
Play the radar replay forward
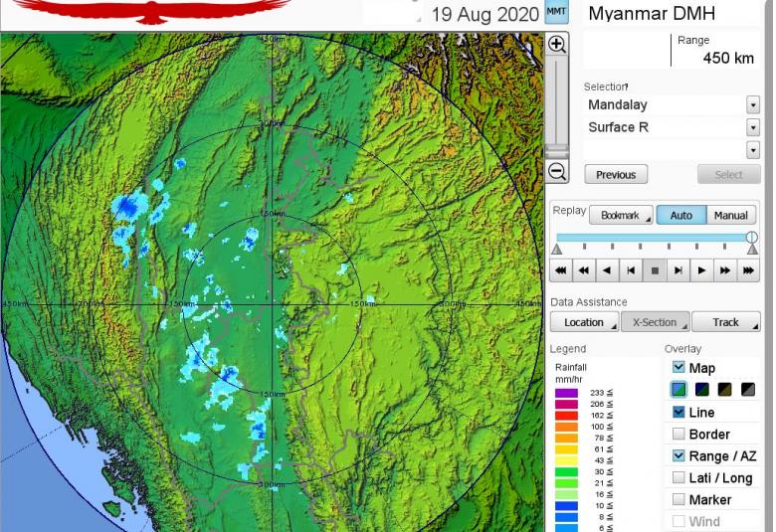coord(701,269)
